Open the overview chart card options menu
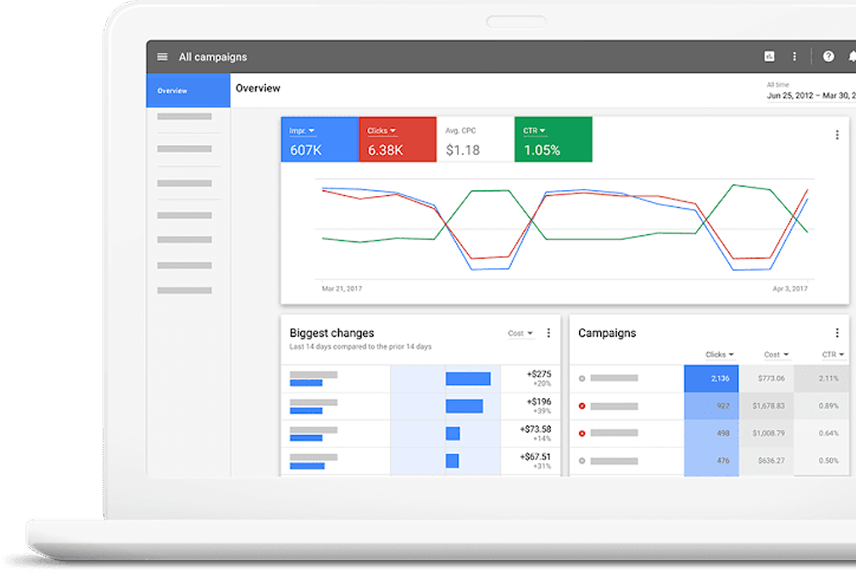This screenshot has height=572, width=856. 837,135
